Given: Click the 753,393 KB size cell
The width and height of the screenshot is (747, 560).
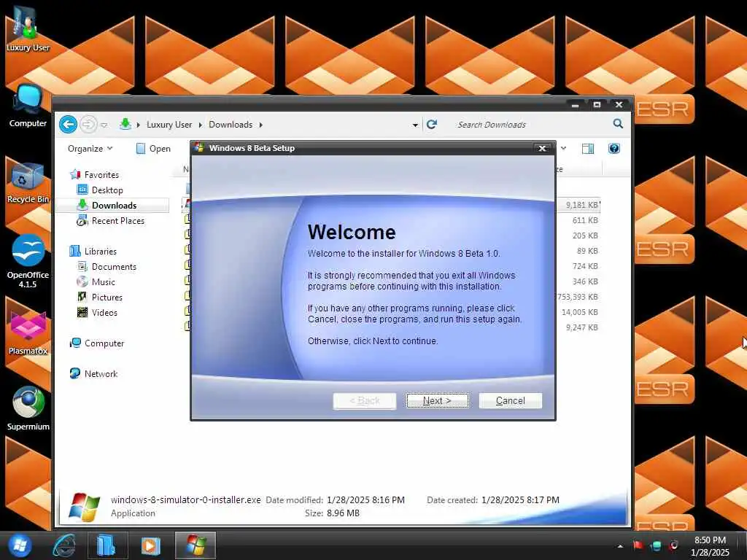Looking at the screenshot, I should [x=578, y=297].
